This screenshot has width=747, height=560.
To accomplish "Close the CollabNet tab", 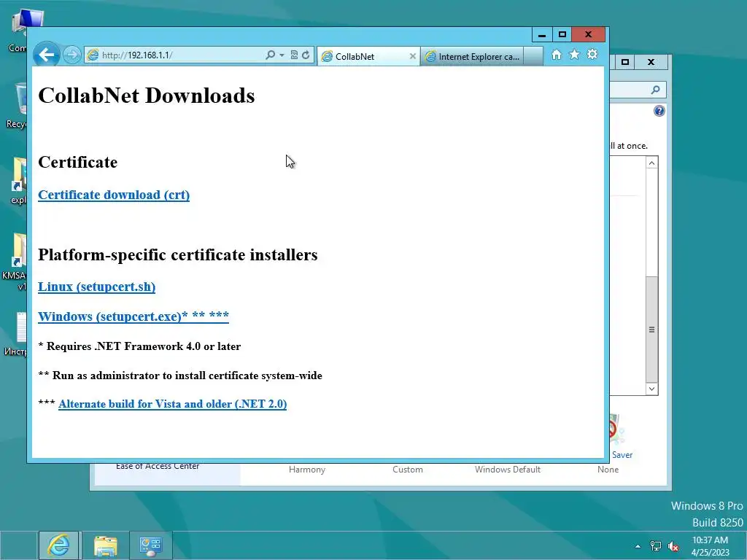I will pyautogui.click(x=413, y=56).
